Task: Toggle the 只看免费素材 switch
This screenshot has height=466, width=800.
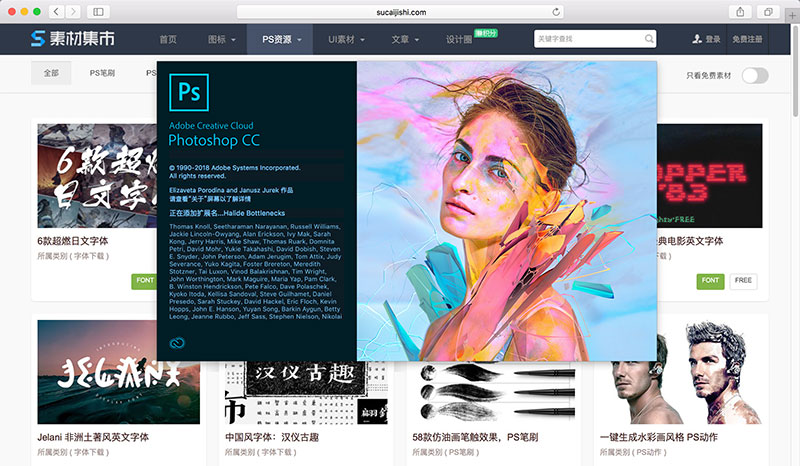Action: (755, 76)
